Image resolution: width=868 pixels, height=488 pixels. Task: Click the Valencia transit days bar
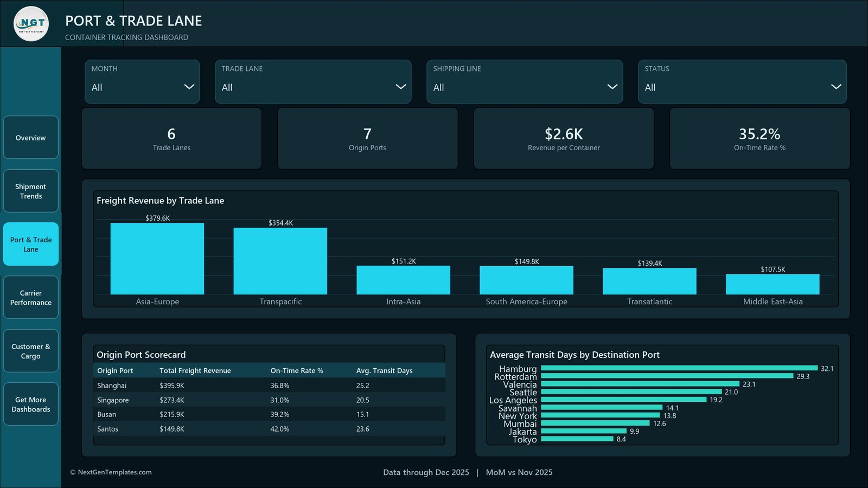[640, 384]
